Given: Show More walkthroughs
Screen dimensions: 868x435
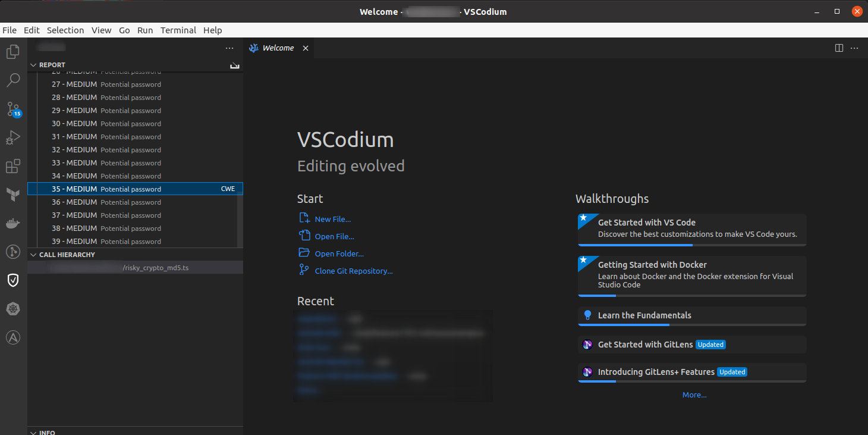Looking at the screenshot, I should [x=694, y=395].
